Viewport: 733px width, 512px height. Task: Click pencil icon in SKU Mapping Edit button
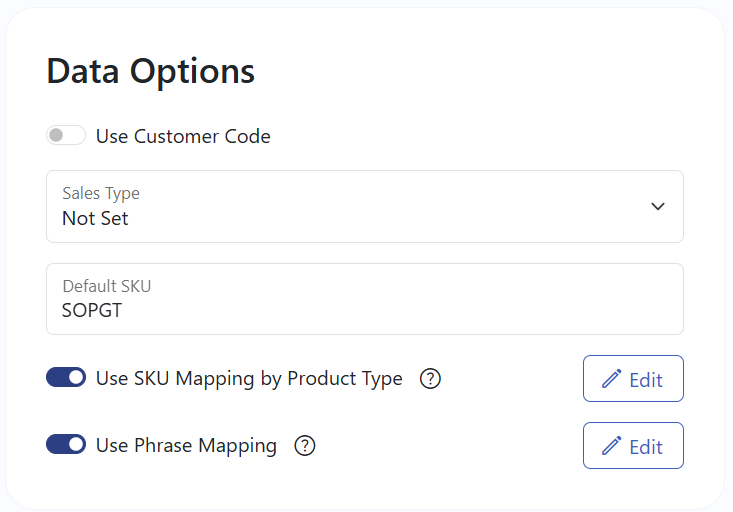click(x=611, y=379)
